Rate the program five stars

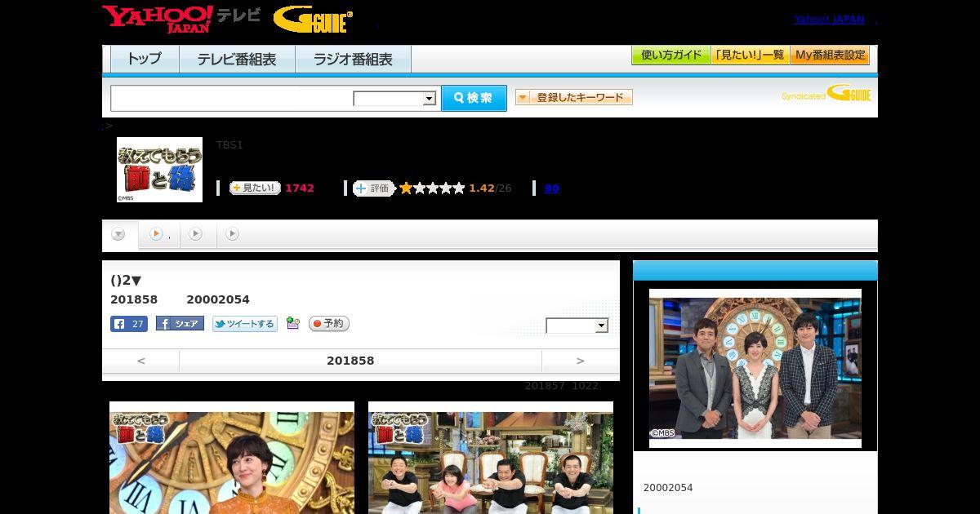coord(458,188)
